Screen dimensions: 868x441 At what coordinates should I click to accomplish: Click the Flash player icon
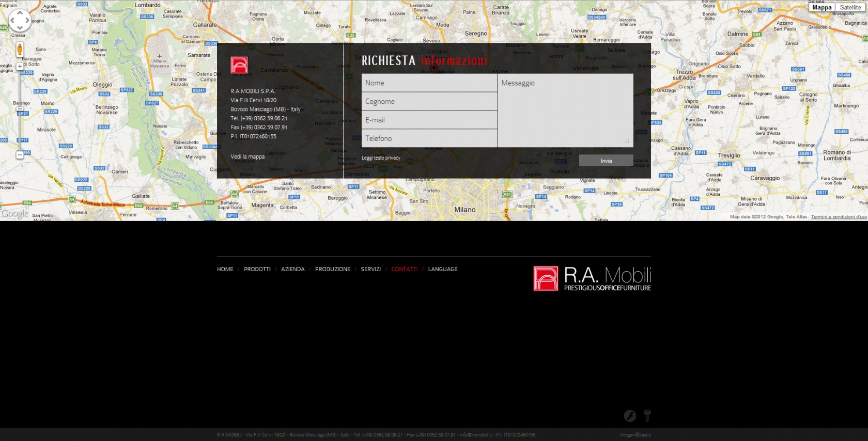630,416
